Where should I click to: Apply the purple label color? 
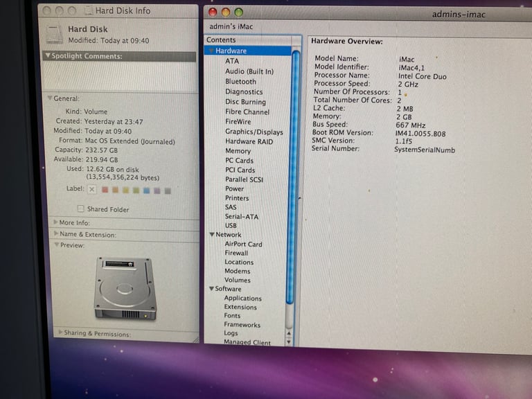157,190
